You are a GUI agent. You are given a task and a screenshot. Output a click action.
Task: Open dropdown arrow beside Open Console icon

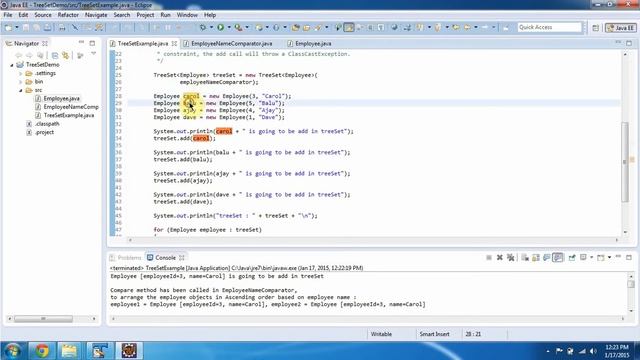(609, 258)
